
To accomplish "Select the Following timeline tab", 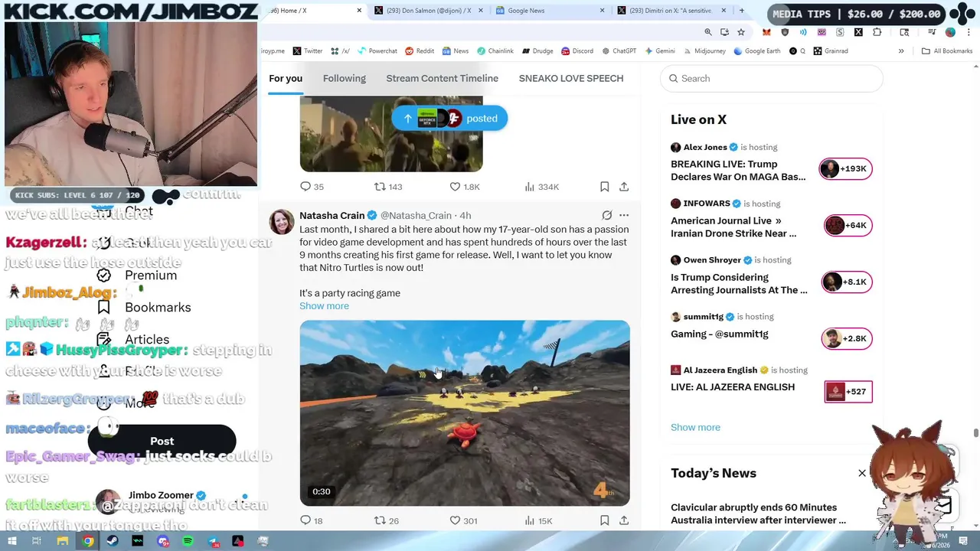I will click(345, 78).
